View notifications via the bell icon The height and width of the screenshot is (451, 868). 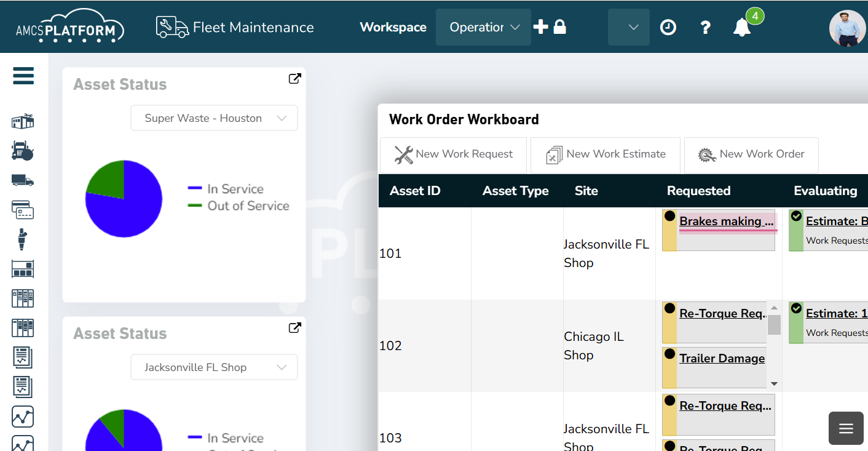tap(741, 28)
